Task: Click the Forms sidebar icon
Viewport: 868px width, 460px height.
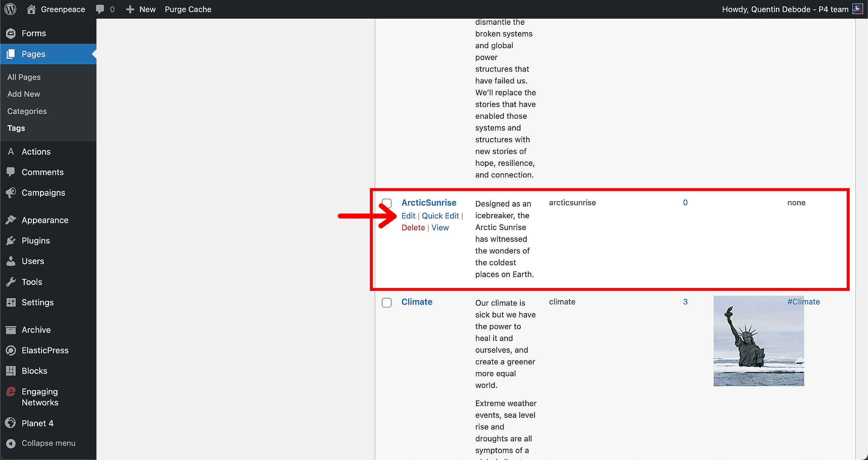Action: click(x=11, y=33)
